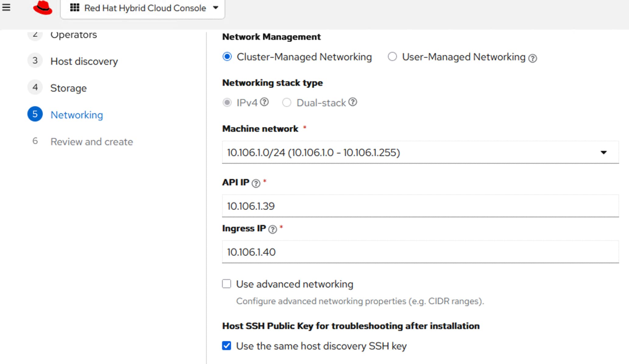Image resolution: width=629 pixels, height=364 pixels.
Task: Enable Use advanced networking checkbox
Action: (x=226, y=284)
